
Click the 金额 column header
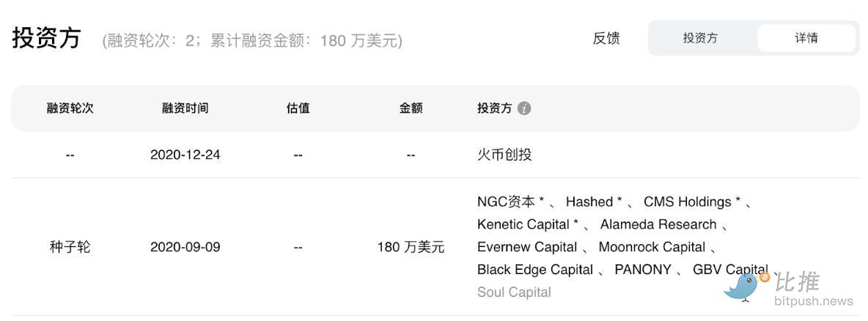411,108
